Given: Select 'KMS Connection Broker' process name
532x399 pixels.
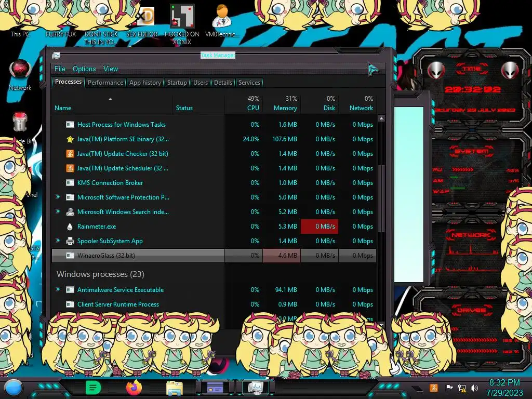Looking at the screenshot, I should click(x=110, y=182).
